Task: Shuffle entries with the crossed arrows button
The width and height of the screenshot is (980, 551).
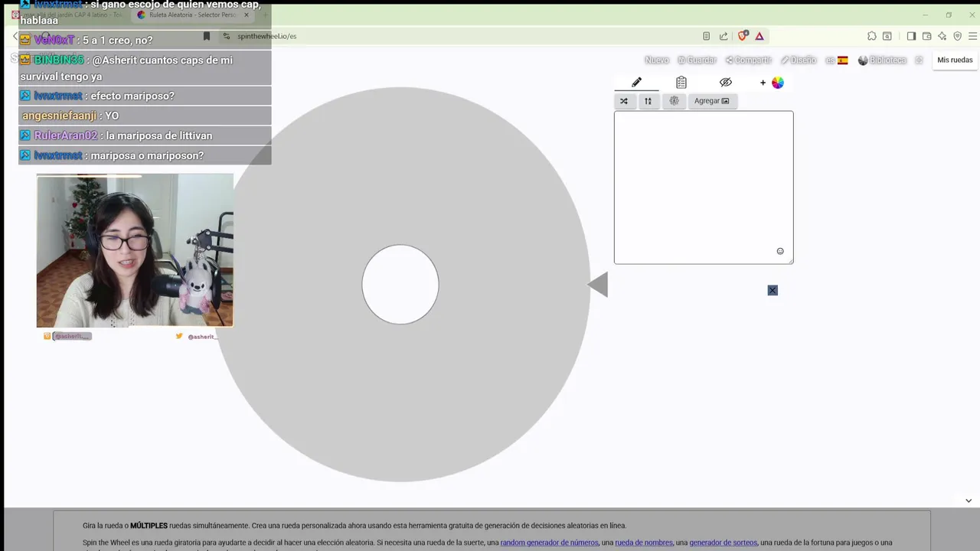Action: 624,101
